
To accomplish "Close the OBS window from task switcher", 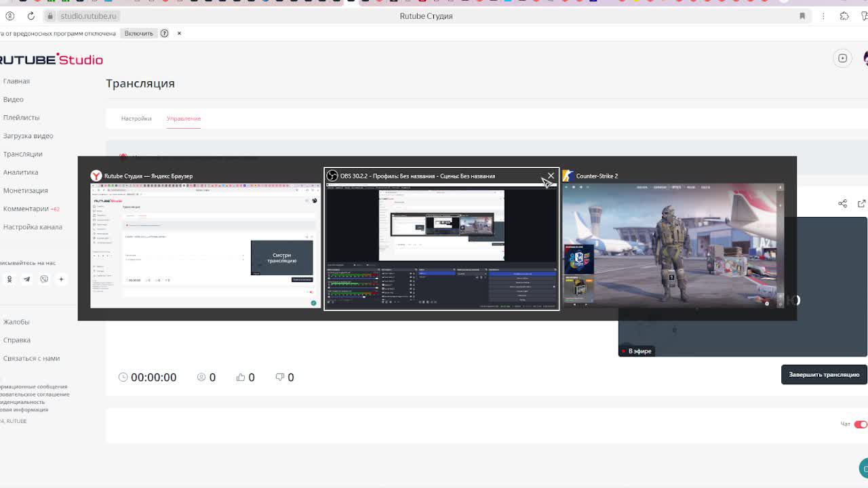I will tap(551, 176).
